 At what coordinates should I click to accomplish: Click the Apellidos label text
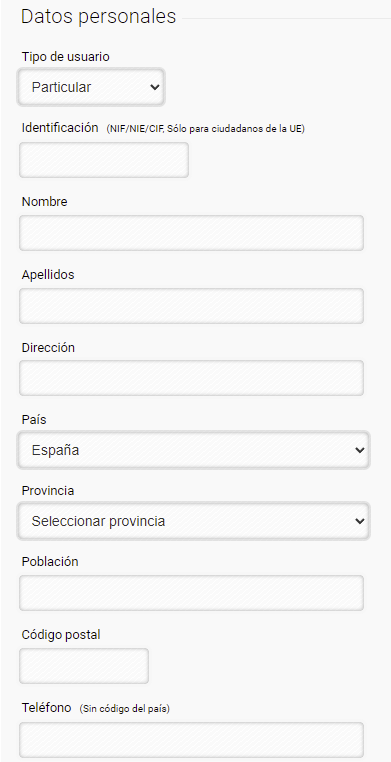click(x=48, y=275)
